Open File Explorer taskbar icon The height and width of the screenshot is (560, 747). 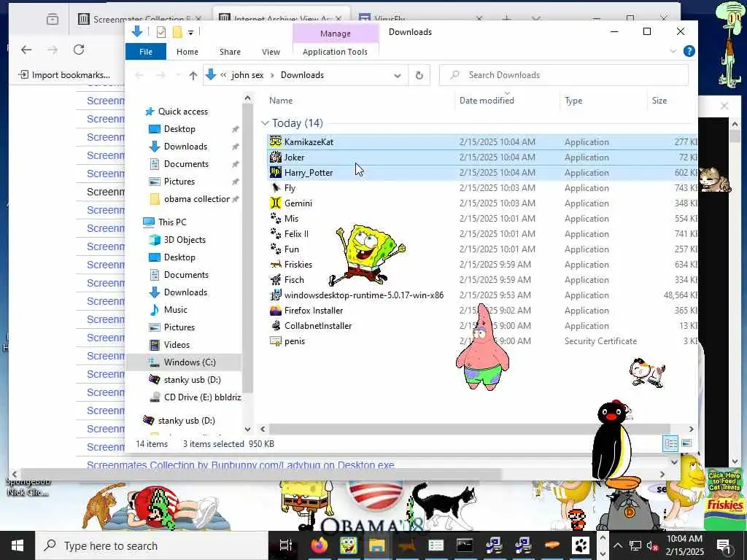[x=377, y=545]
